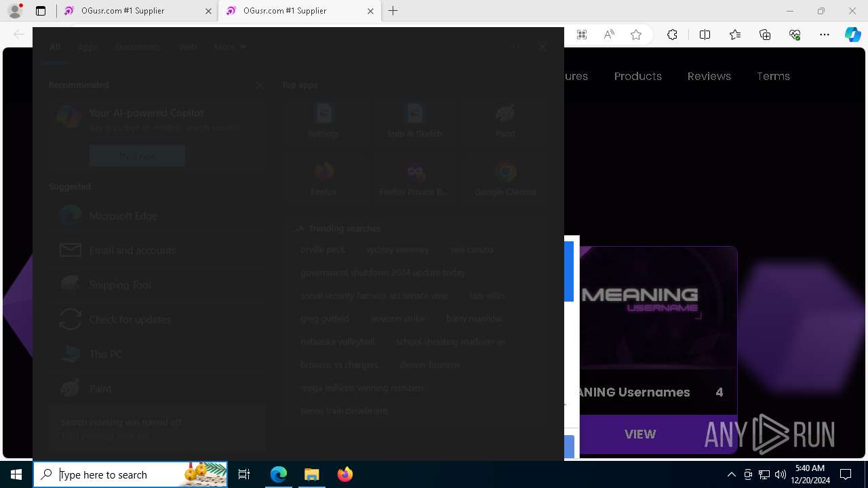
Task: Show hidden system tray icons
Action: [731, 474]
